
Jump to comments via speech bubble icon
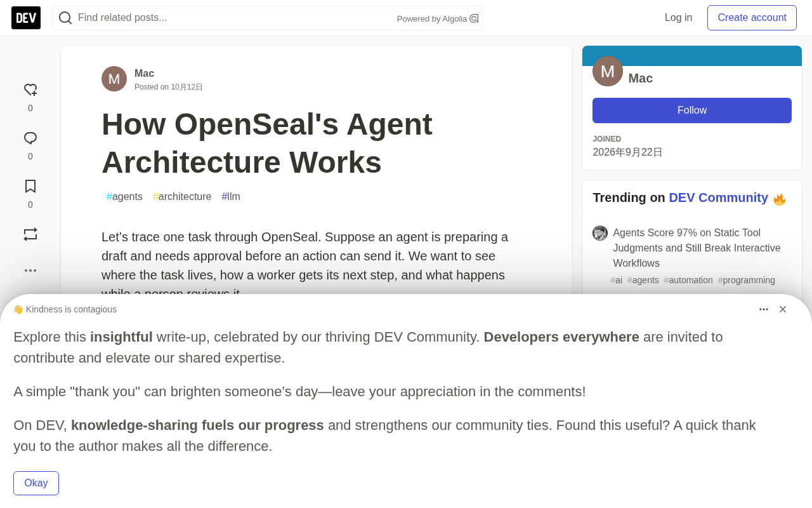coord(30,138)
